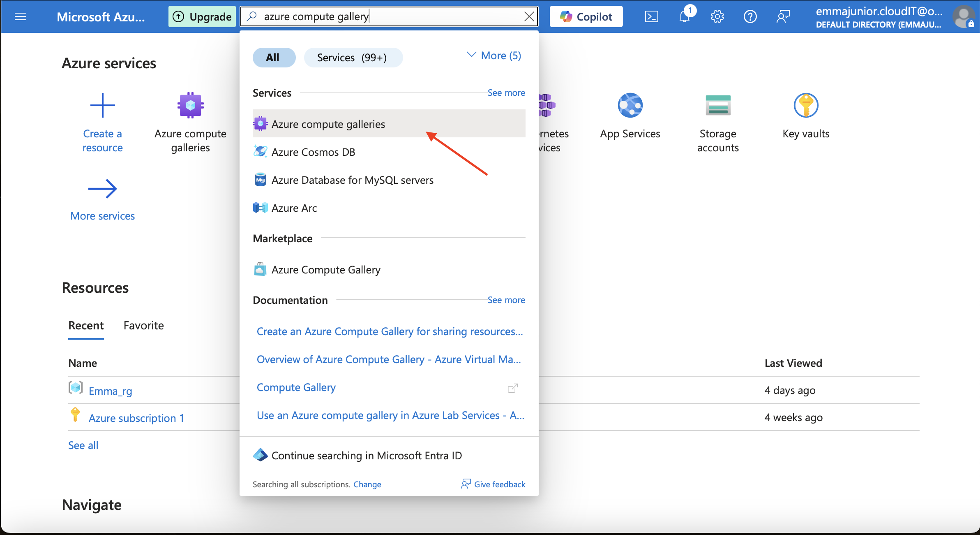Open the Azure Compute Gallery Marketplace item
The image size is (980, 535).
(x=389, y=269)
